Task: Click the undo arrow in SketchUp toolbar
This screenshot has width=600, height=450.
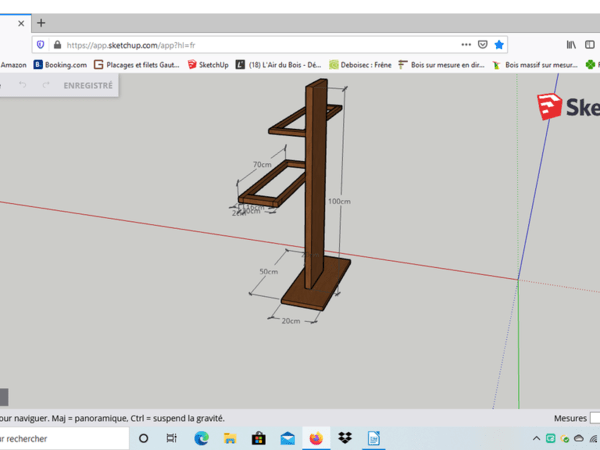Action: point(22,85)
